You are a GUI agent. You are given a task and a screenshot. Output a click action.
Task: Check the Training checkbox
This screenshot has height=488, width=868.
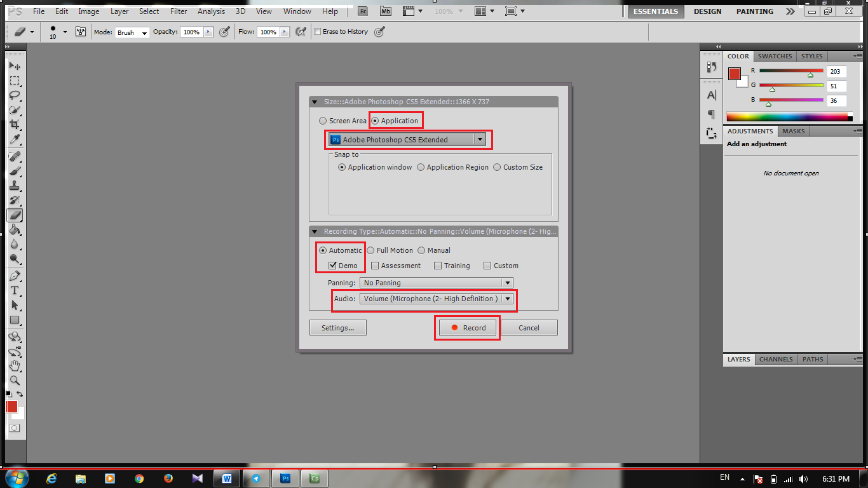pos(438,266)
